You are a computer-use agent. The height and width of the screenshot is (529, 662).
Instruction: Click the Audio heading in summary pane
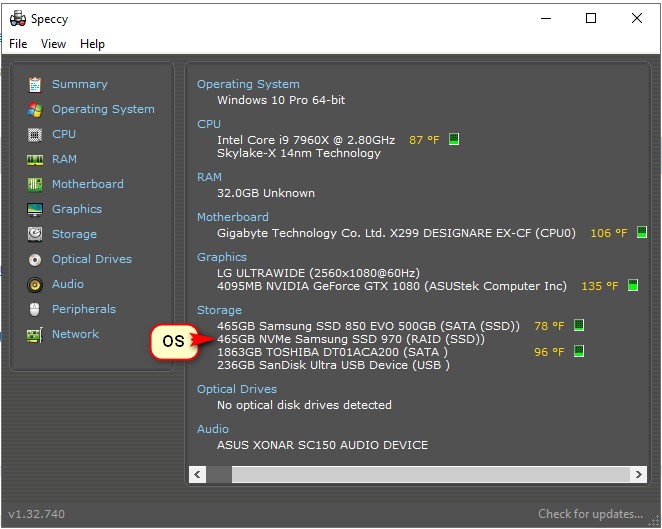tap(213, 429)
